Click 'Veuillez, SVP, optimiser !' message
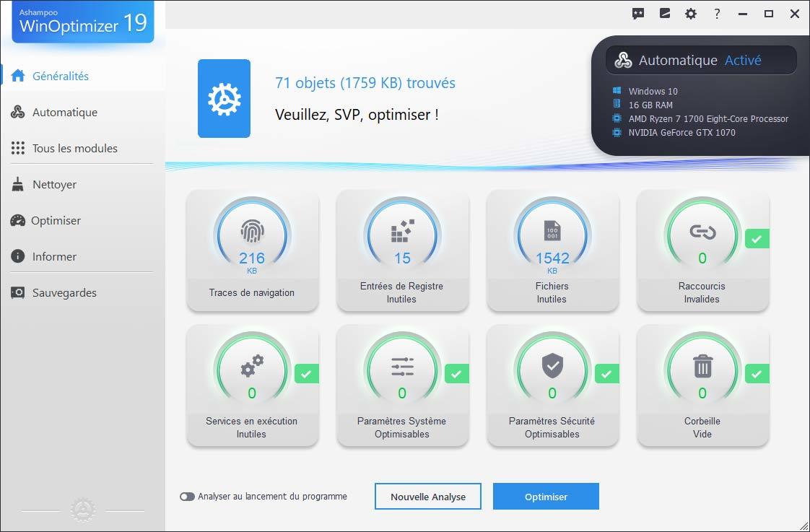Viewport: 810px width, 532px height. [x=357, y=115]
